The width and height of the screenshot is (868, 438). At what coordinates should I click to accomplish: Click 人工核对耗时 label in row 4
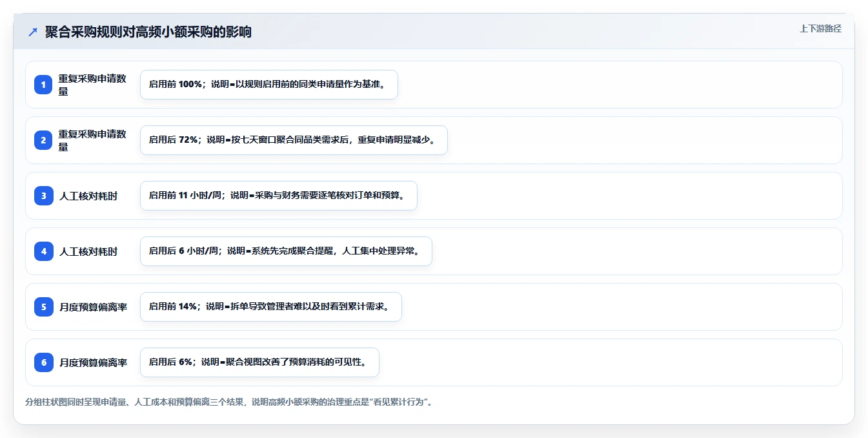pyautogui.click(x=88, y=251)
